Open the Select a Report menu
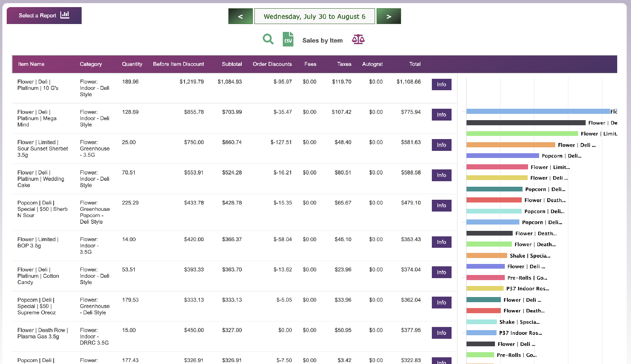The image size is (631, 364). coord(37,15)
